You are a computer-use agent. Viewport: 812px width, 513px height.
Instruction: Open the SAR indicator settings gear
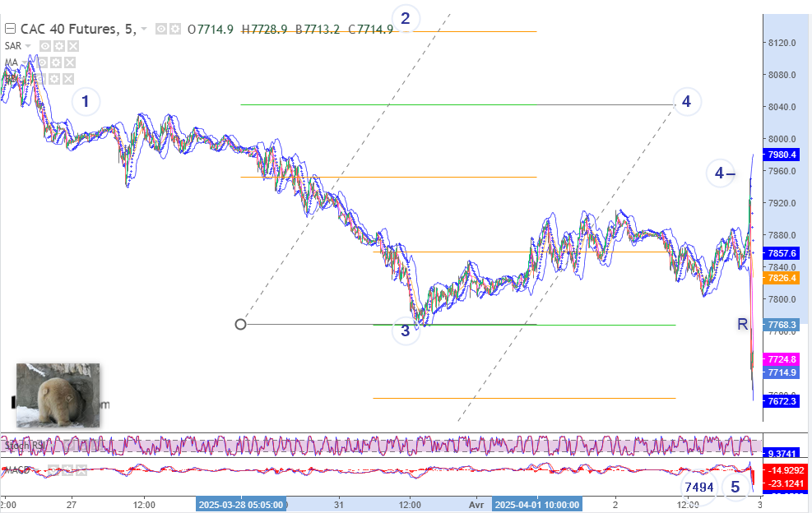click(59, 46)
